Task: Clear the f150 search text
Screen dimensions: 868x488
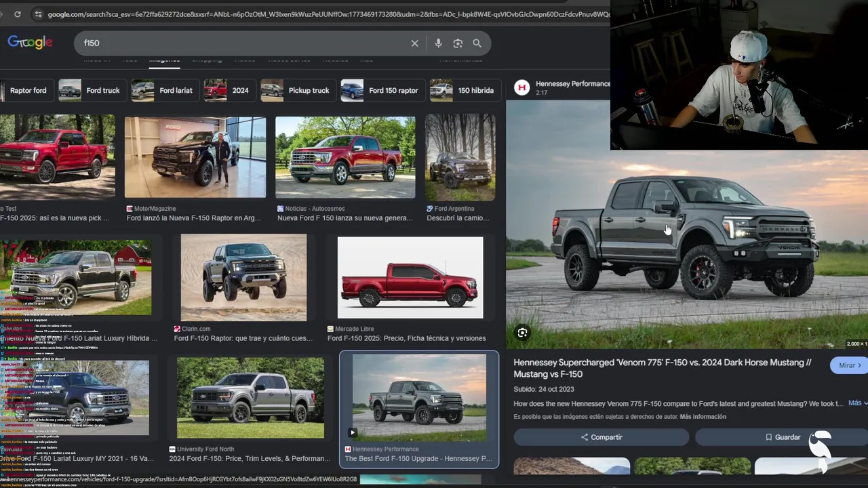Action: (x=414, y=43)
